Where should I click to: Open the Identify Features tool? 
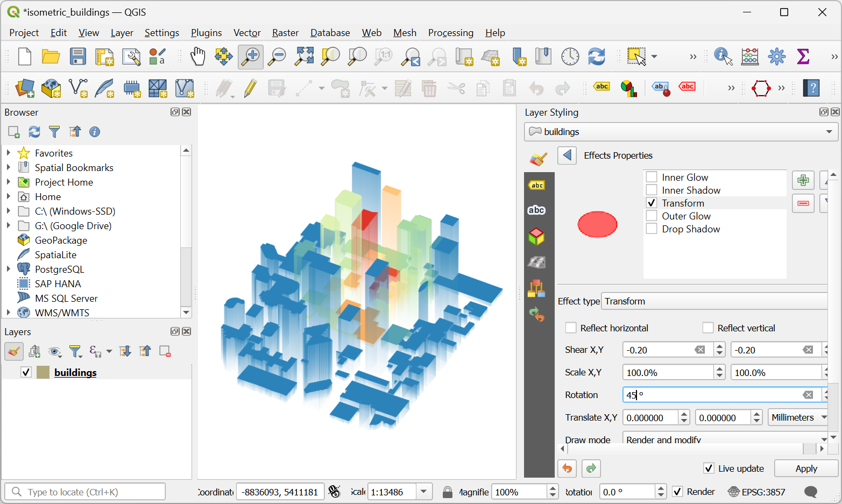[x=723, y=56]
